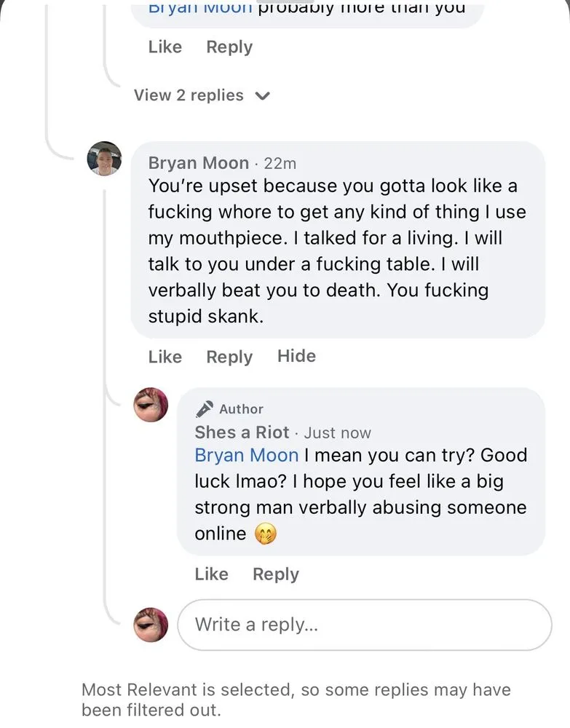Open the Bryan Moon name on 22m comment
The image size is (570, 728).
tap(198, 163)
